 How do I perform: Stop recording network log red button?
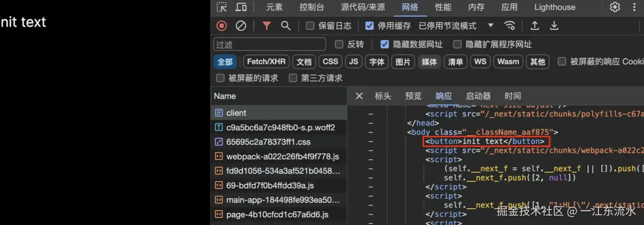[222, 26]
